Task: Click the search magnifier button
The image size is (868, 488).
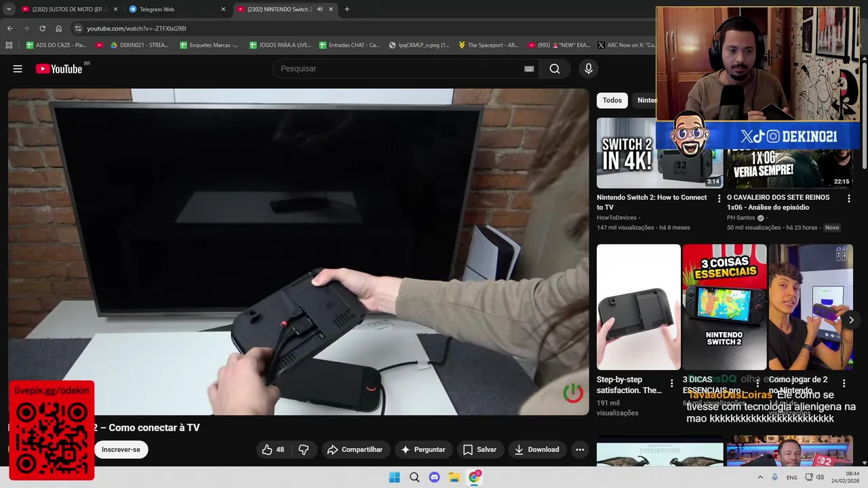Action: pyautogui.click(x=555, y=68)
